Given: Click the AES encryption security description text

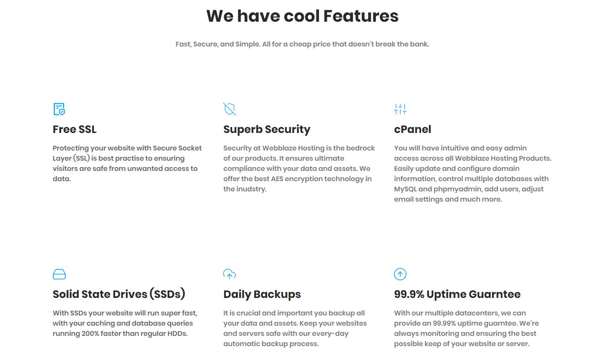Looking at the screenshot, I should click(x=299, y=168).
